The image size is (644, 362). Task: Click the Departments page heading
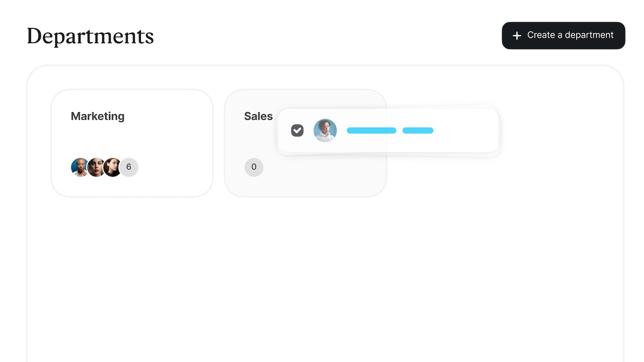tap(90, 36)
